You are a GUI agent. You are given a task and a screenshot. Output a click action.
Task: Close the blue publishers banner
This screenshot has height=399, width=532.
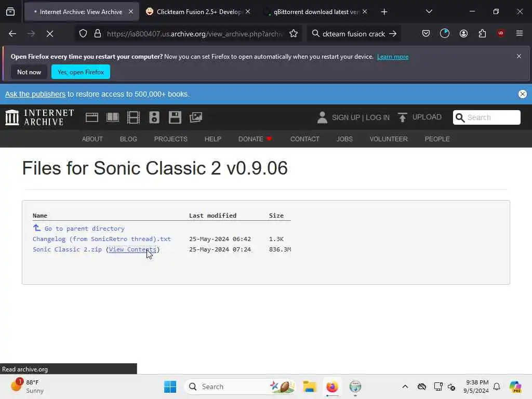tap(523, 94)
